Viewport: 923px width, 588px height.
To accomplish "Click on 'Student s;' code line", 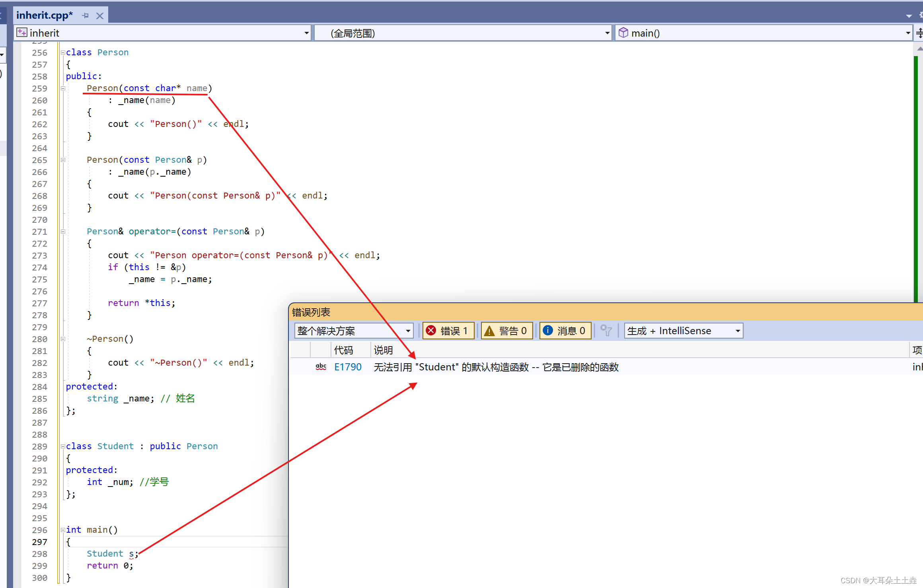I will [x=112, y=554].
